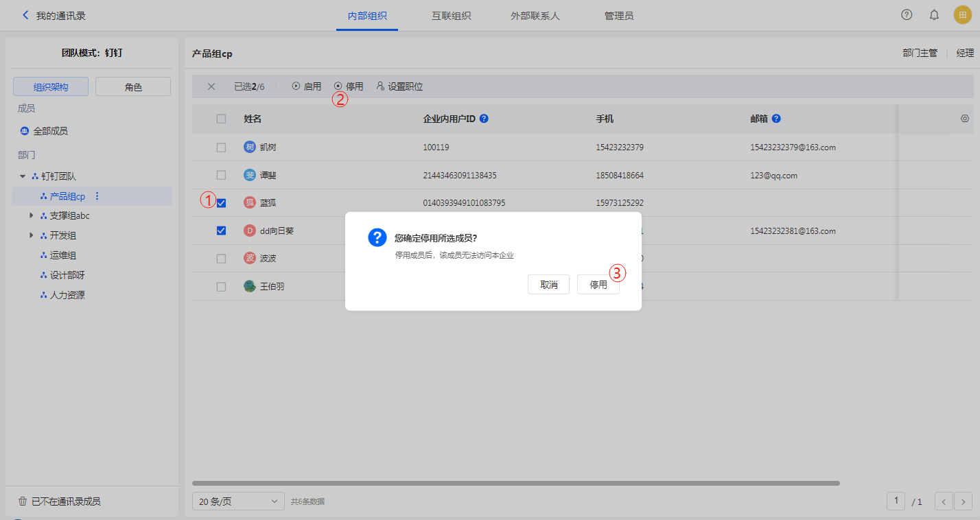Open the notification bell

point(934,15)
